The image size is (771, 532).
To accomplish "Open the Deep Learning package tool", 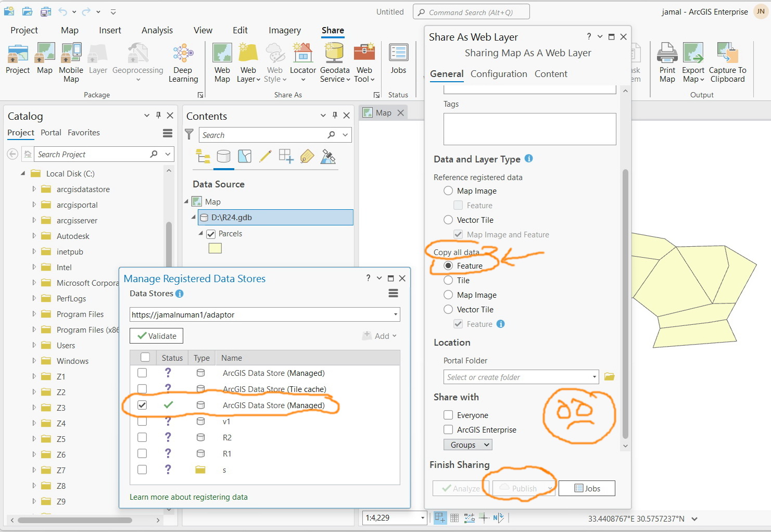I will click(x=183, y=63).
